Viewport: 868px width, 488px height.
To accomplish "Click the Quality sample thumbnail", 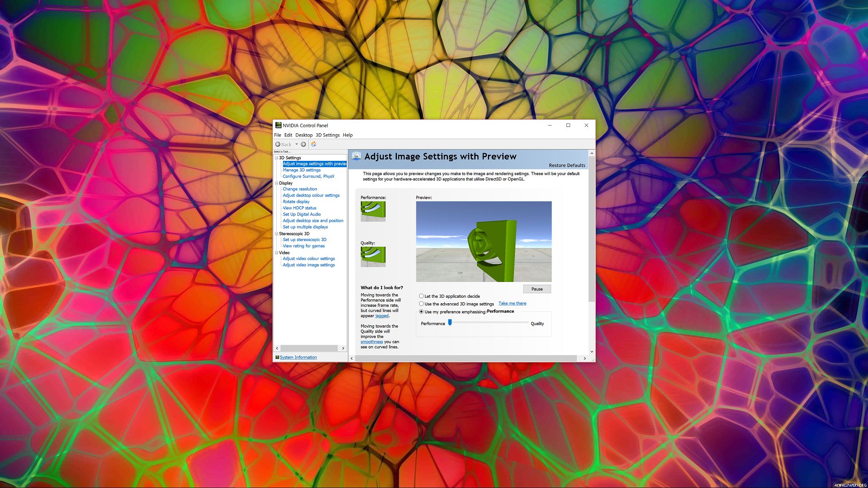I will tap(373, 257).
